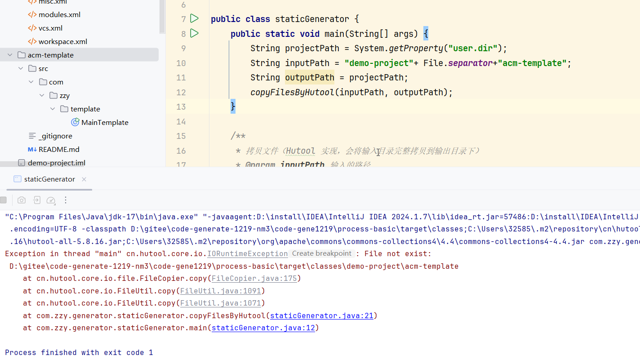Viewport: 640px width, 364px height.
Task: Click the copyFilesByHutool call on line 12
Action: (292, 92)
